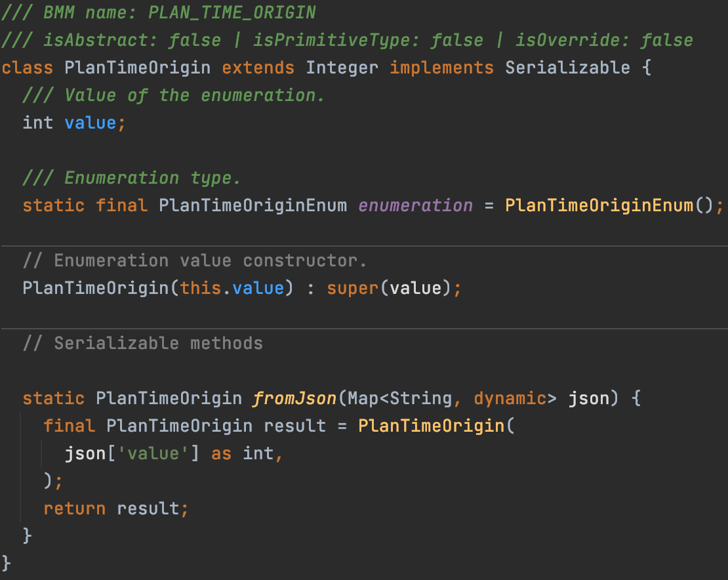The width and height of the screenshot is (728, 580).
Task: Click the Serializable methods comment
Action: click(142, 343)
